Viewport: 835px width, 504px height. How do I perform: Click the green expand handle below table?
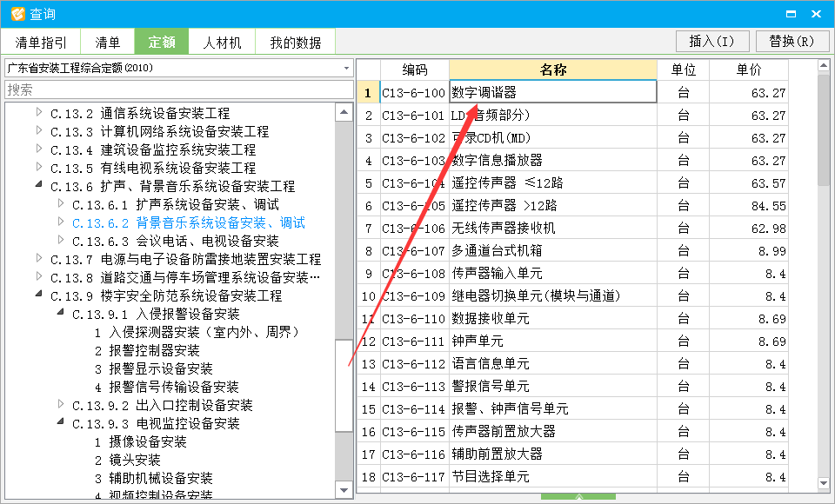coord(578,496)
